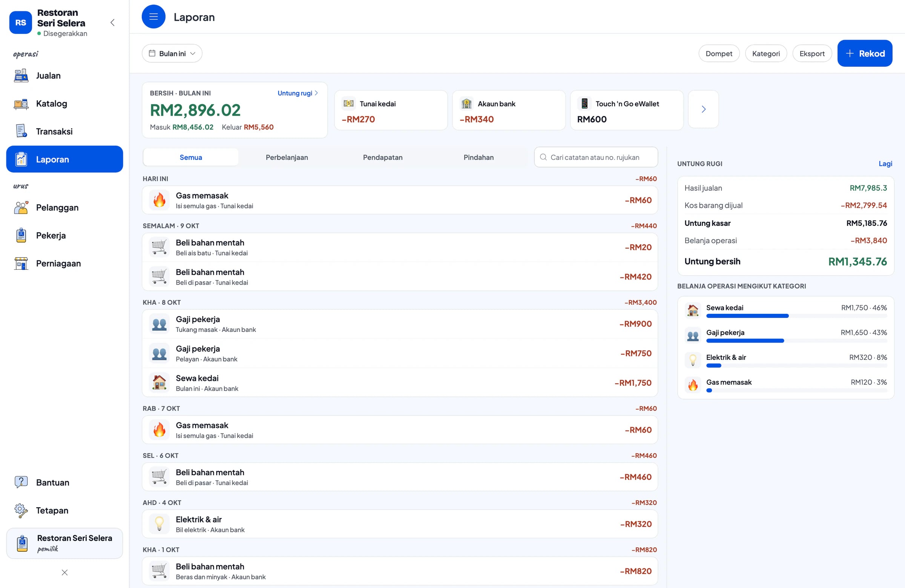
Task: Open the Tetapan gear icon
Action: [x=21, y=510]
